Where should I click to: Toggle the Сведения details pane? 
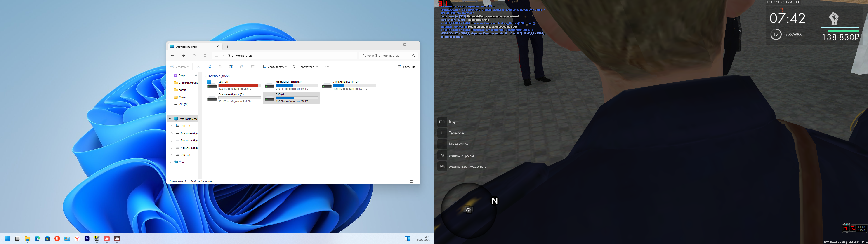(x=406, y=67)
